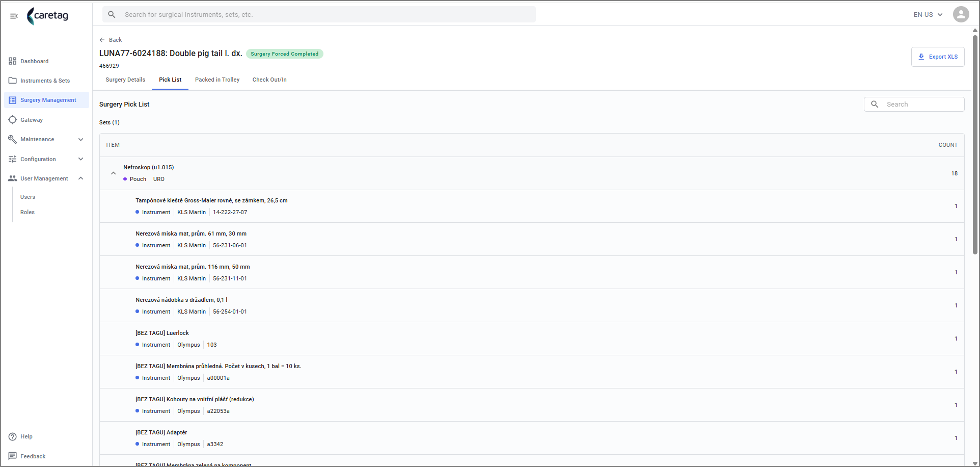Click catalog number 56-231-06-01

tap(230, 245)
